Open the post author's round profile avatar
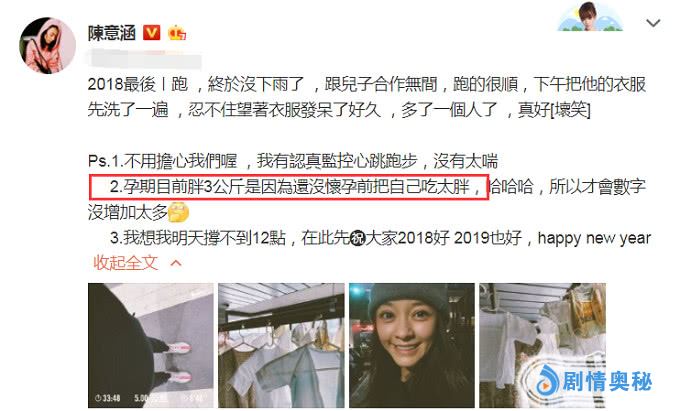The width and height of the screenshot is (680, 411). [x=47, y=46]
